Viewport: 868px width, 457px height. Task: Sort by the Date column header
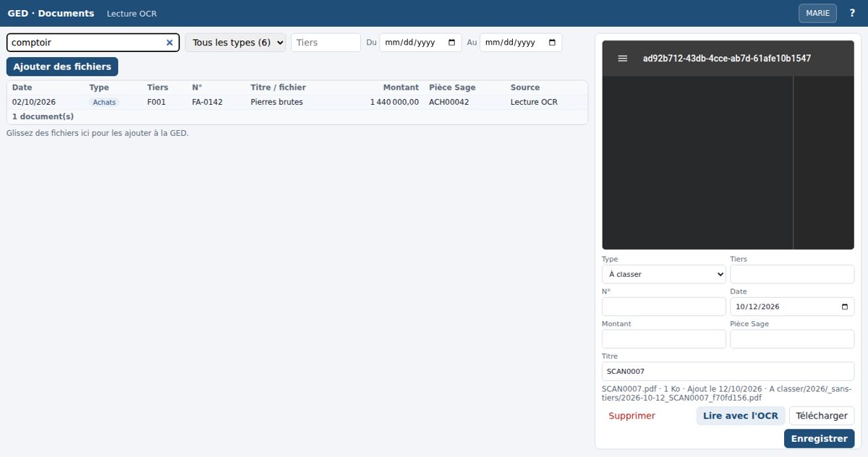22,87
